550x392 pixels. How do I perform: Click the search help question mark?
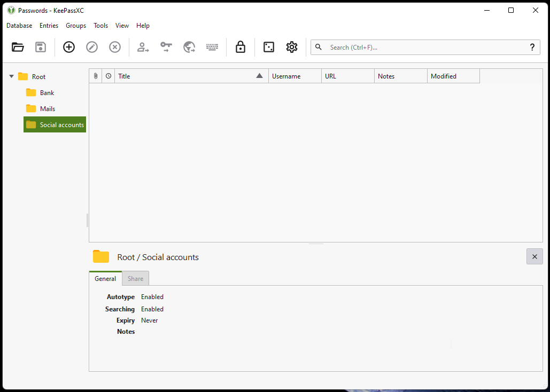(532, 48)
